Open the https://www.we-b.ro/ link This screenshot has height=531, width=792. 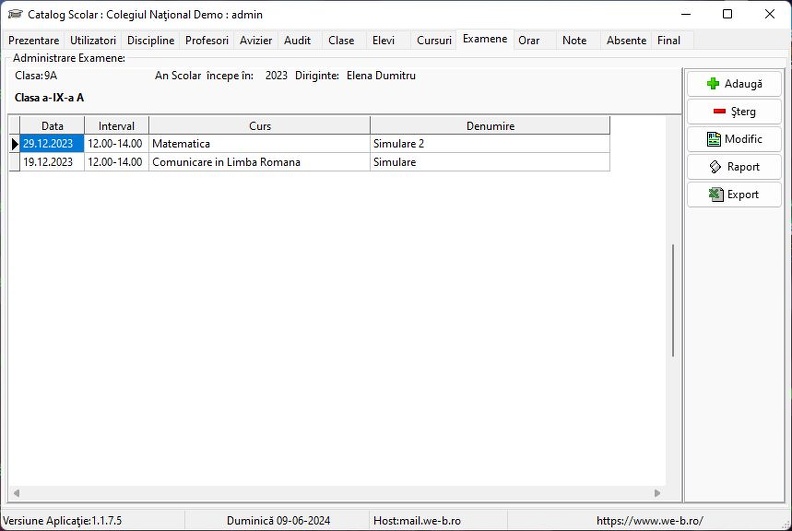[650, 520]
